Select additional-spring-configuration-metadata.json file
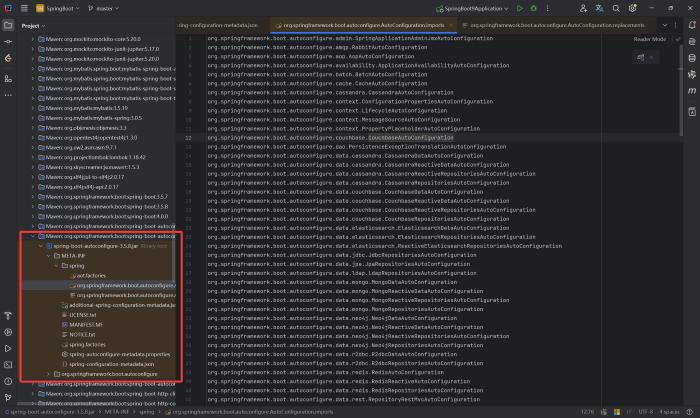 118,305
